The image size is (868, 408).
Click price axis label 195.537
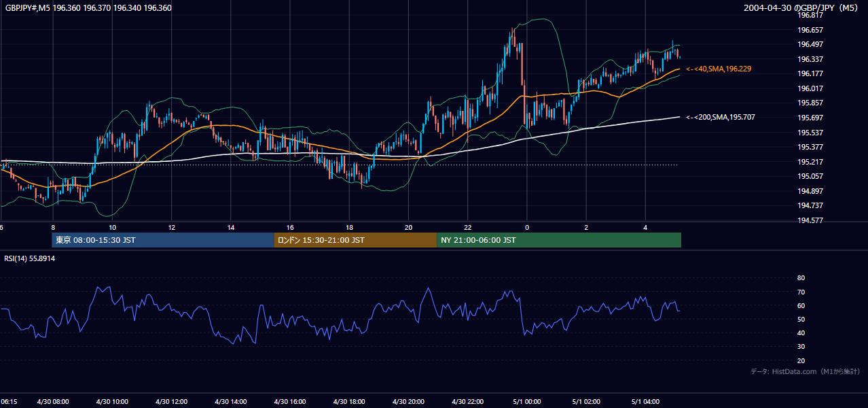pos(811,133)
